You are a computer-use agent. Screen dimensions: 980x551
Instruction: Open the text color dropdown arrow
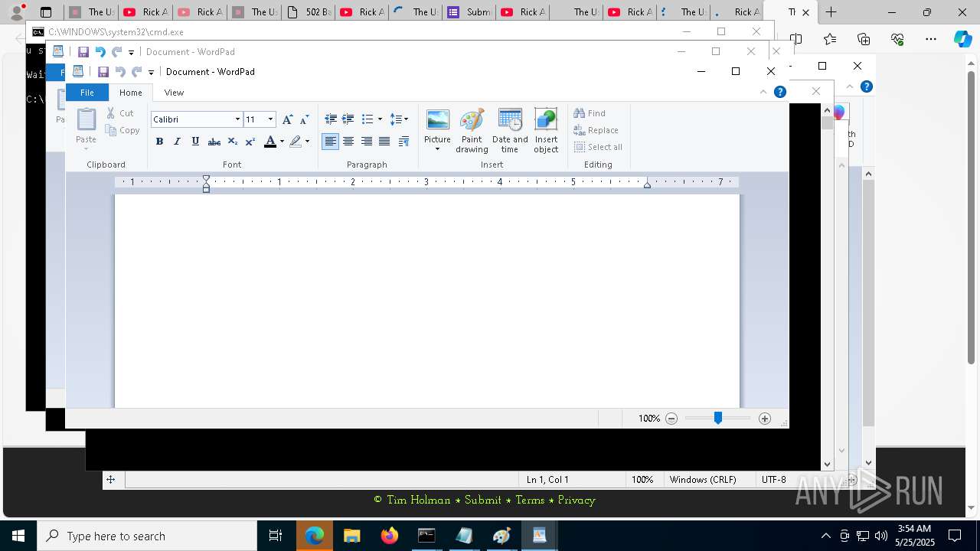pyautogui.click(x=282, y=142)
